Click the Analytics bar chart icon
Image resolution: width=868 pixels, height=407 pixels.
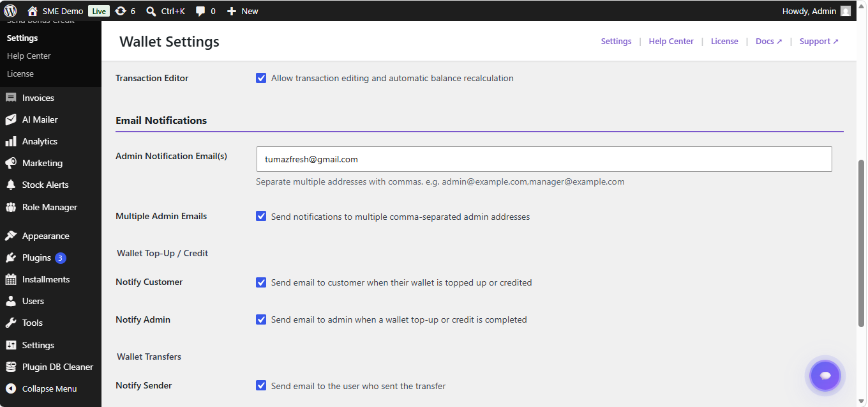click(x=11, y=141)
